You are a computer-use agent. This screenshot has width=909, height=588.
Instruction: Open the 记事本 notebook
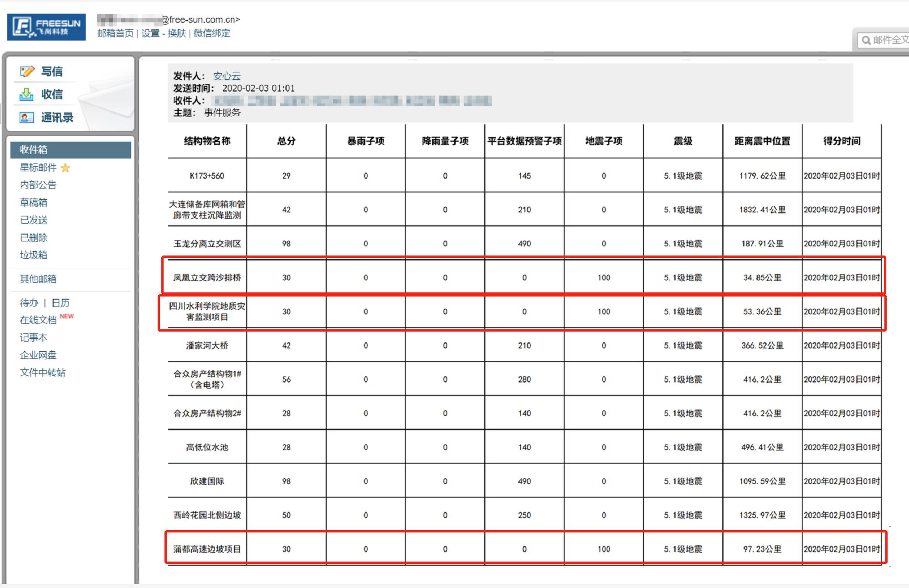point(34,337)
